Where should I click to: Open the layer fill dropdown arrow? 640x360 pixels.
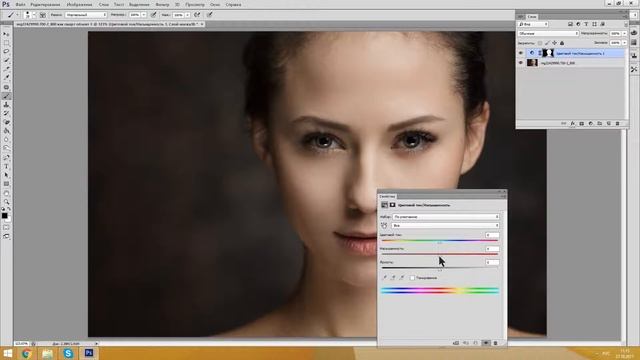click(624, 43)
